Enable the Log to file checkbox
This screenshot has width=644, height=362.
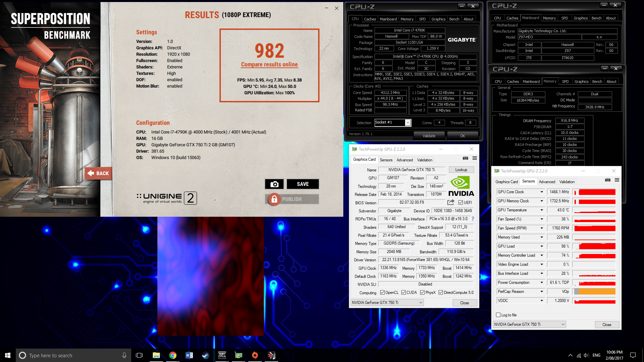tap(498, 315)
